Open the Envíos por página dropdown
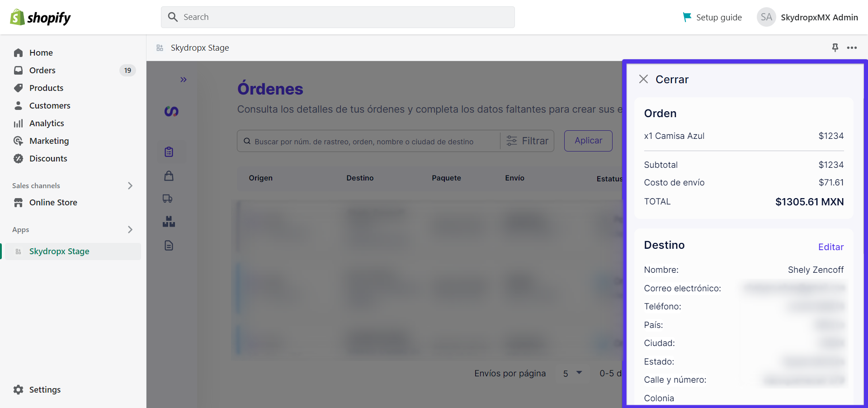Viewport: 868px width, 408px height. [x=572, y=373]
